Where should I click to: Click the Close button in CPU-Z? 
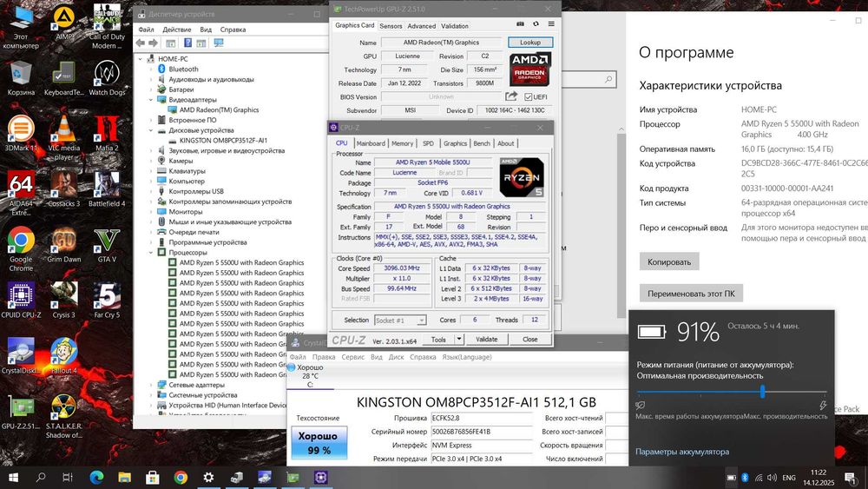click(529, 339)
